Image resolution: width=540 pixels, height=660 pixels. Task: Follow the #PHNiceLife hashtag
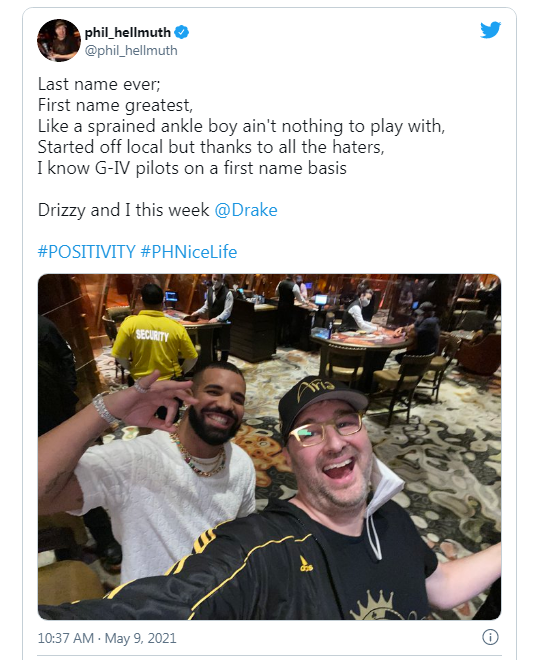pyautogui.click(x=189, y=252)
